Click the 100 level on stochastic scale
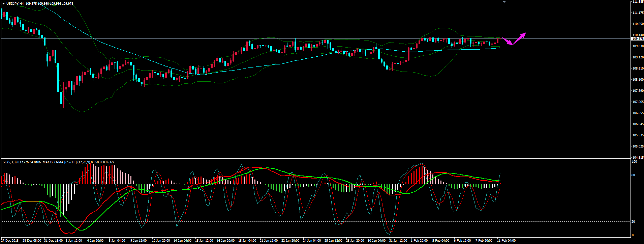644x244 pixels. (634, 162)
